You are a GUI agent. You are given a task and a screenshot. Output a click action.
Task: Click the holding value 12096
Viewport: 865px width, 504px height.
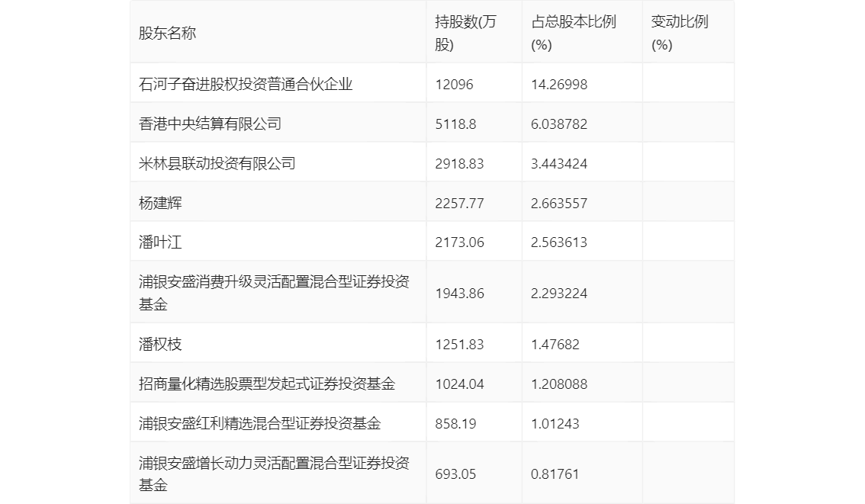454,85
